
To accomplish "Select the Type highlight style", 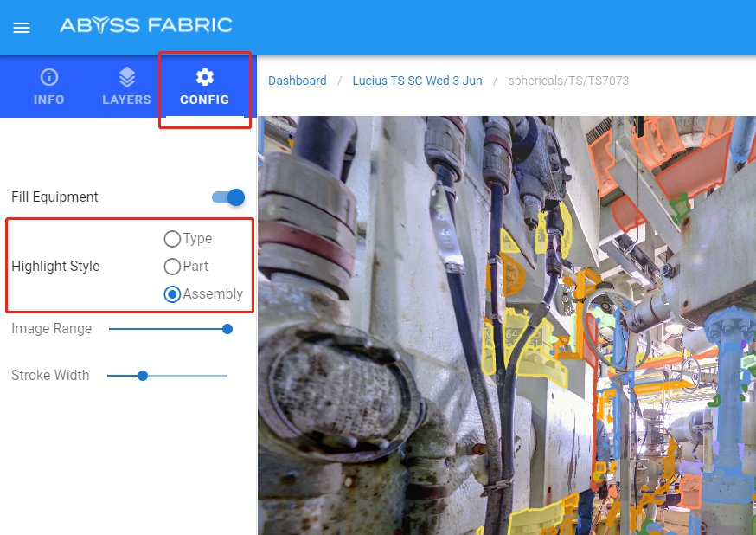I will tap(172, 239).
